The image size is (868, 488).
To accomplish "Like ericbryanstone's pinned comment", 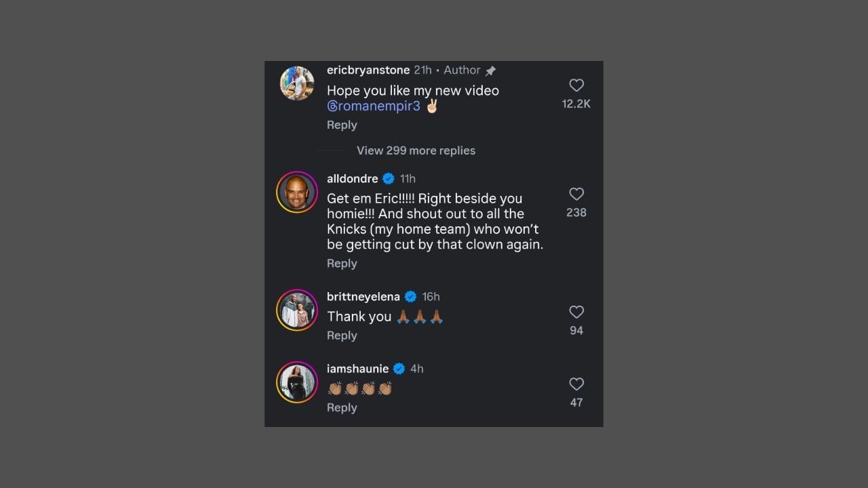I will pos(576,85).
